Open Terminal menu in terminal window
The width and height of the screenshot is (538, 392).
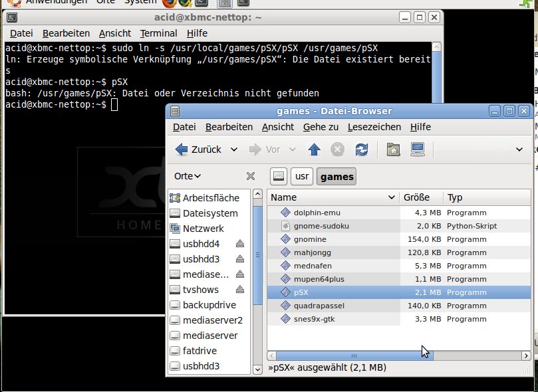[x=158, y=33]
